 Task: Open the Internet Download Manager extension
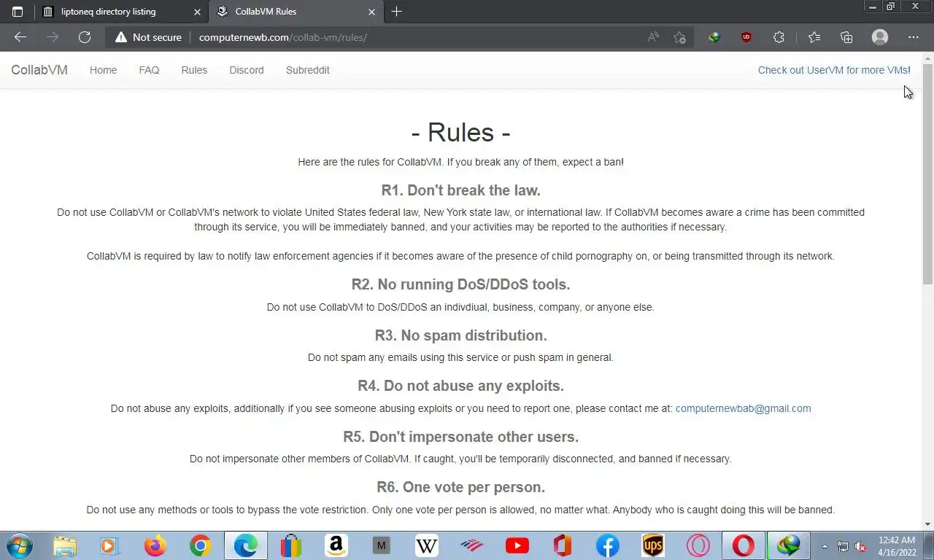(x=714, y=37)
